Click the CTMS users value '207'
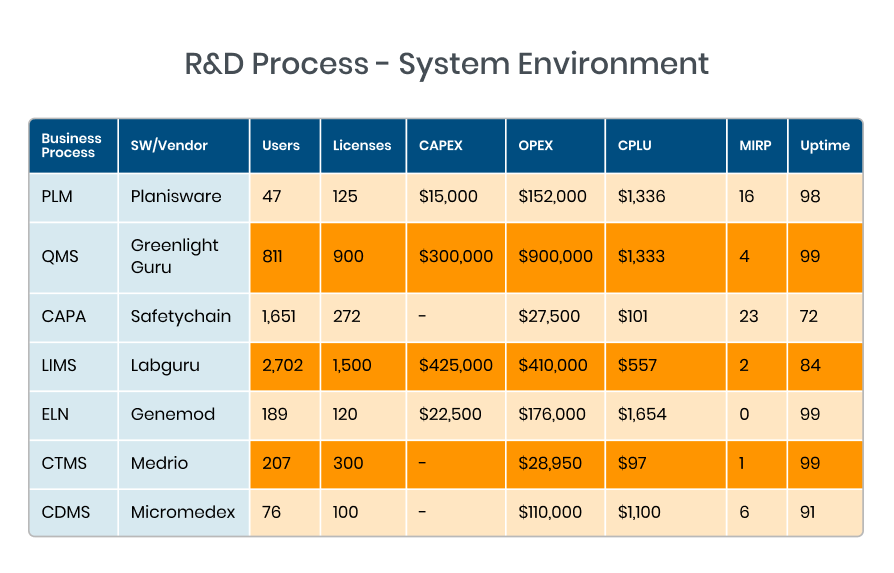 tap(276, 463)
